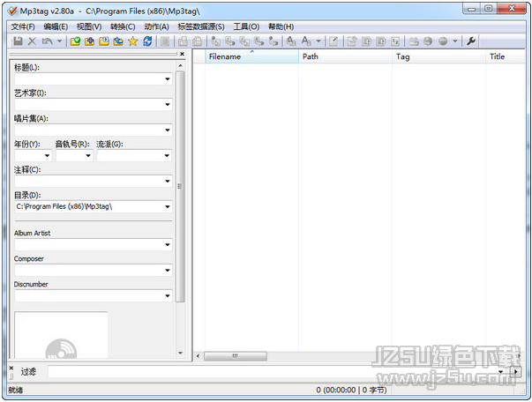Sort by the Filename column header

pos(251,56)
